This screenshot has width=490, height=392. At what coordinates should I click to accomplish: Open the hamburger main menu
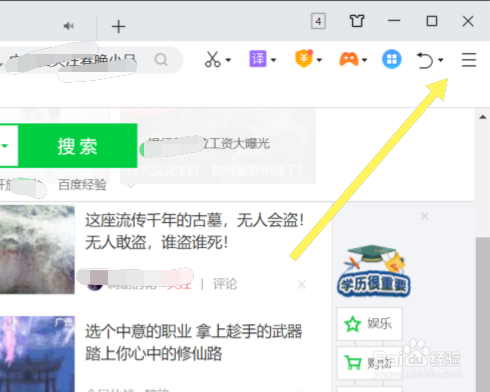469,60
